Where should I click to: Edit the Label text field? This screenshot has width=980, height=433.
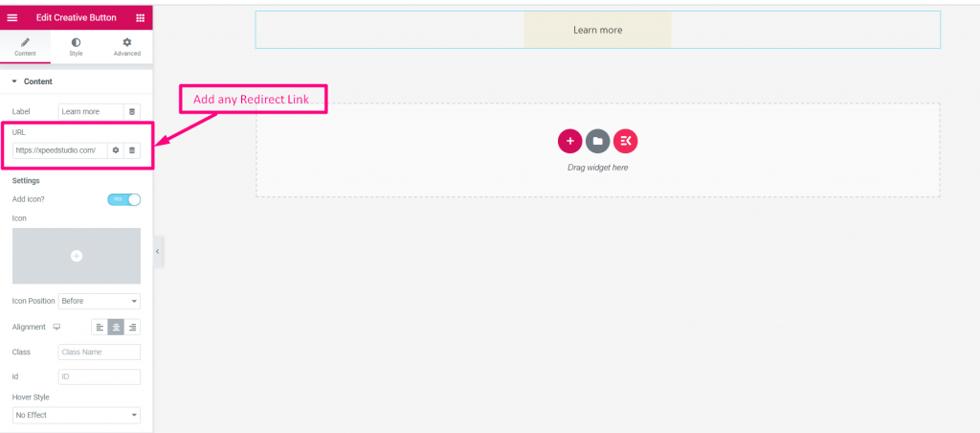pos(91,112)
